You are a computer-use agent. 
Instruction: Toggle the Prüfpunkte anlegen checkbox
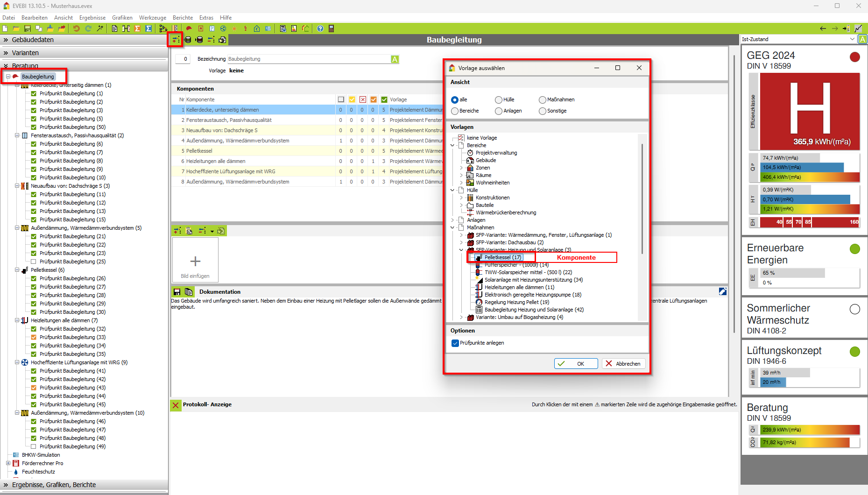click(455, 343)
